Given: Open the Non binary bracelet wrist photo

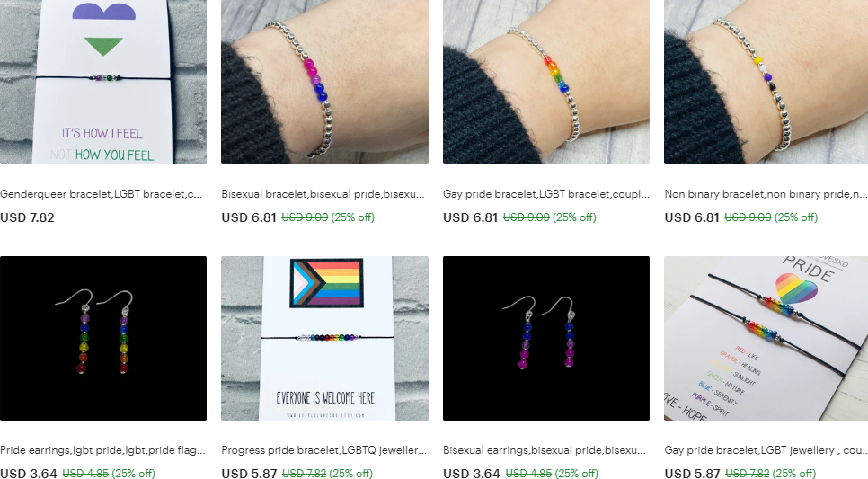Looking at the screenshot, I should point(766,82).
